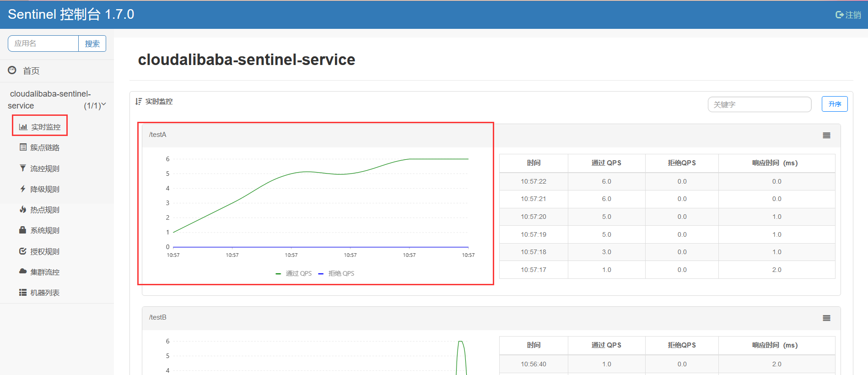Click the sort icon beside 实时监控 heading

coord(139,101)
